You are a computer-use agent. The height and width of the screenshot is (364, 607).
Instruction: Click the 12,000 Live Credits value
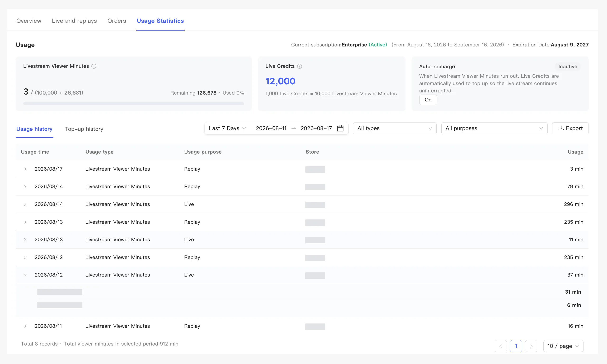click(x=280, y=81)
